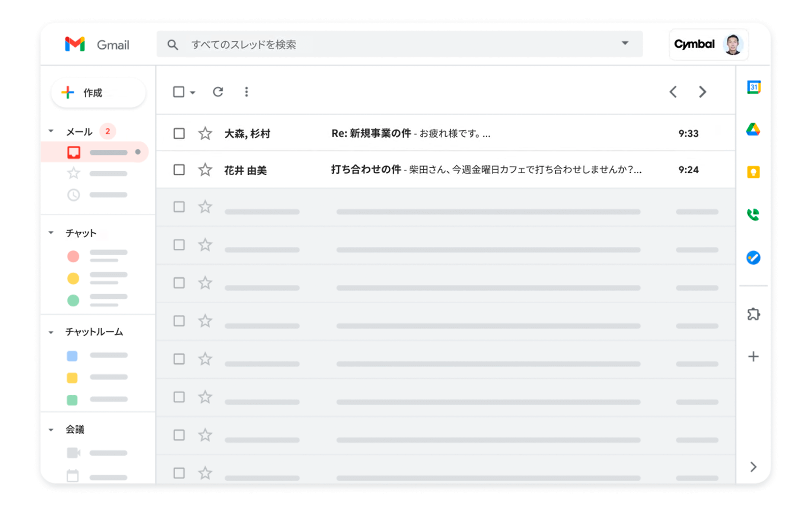Click the add-ons puzzle piece icon
Image resolution: width=812 pixels, height=508 pixels.
coord(753,314)
